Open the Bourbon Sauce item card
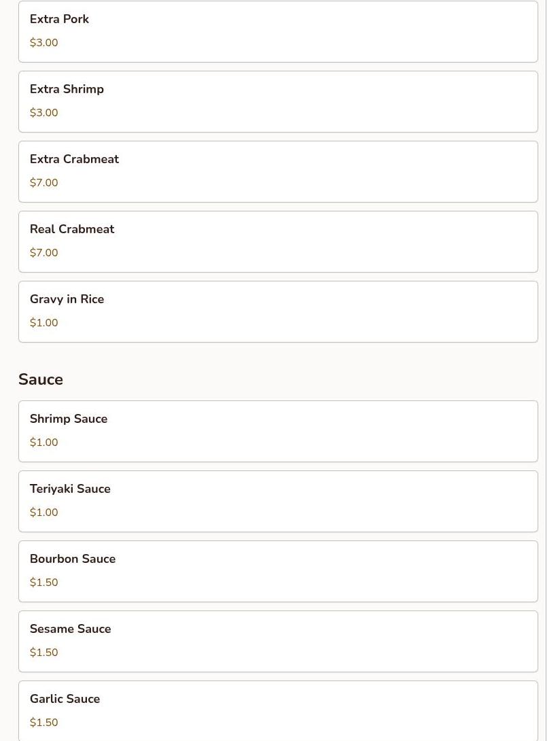The image size is (560, 741). [x=278, y=571]
